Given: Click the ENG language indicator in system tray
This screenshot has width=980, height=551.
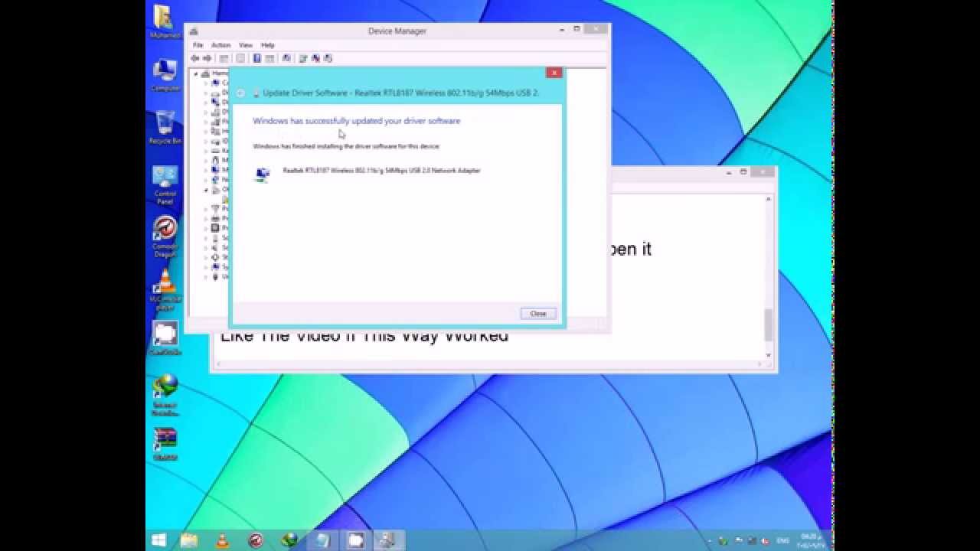Looking at the screenshot, I should pyautogui.click(x=782, y=540).
